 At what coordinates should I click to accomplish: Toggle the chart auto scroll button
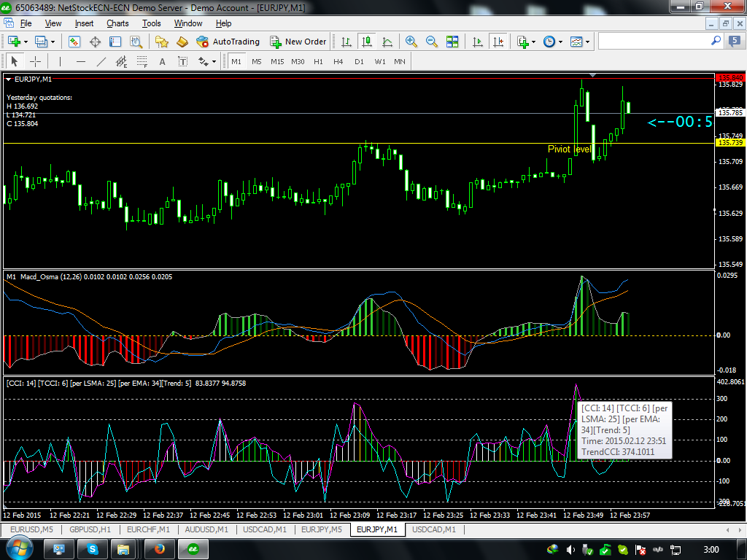click(476, 42)
